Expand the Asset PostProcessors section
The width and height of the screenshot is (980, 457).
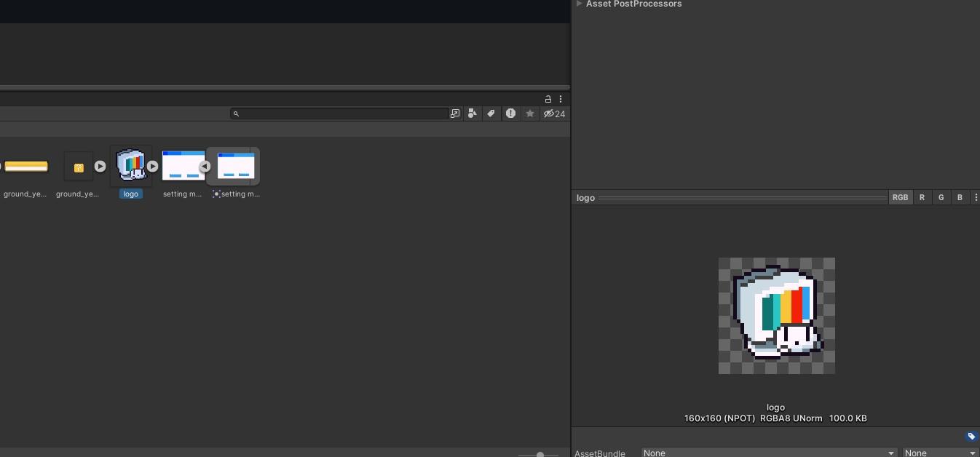point(579,4)
